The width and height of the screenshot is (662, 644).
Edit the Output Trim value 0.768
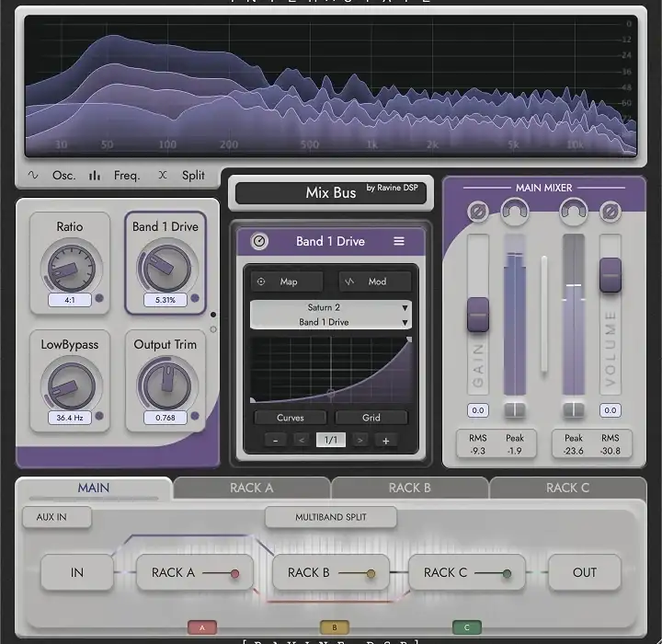[165, 418]
